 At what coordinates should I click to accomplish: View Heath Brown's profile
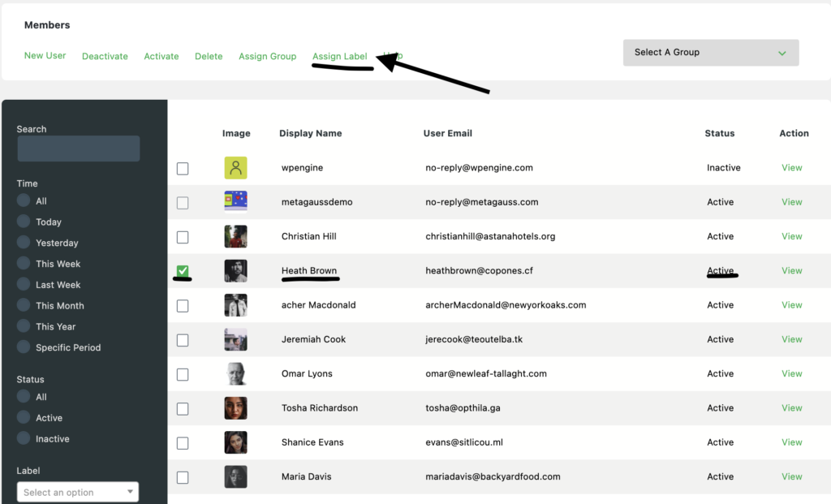pyautogui.click(x=791, y=270)
